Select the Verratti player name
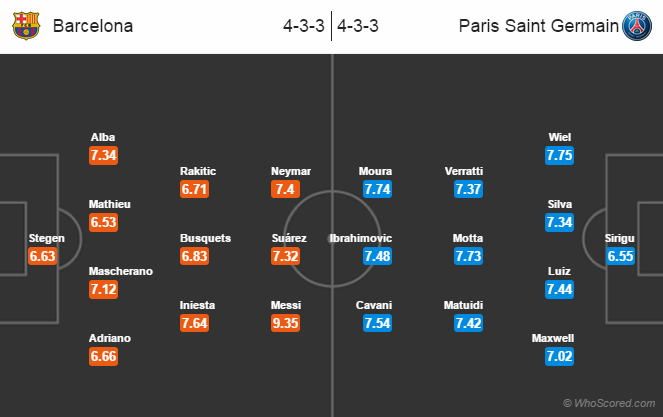The height and width of the screenshot is (417, 663). [x=464, y=171]
